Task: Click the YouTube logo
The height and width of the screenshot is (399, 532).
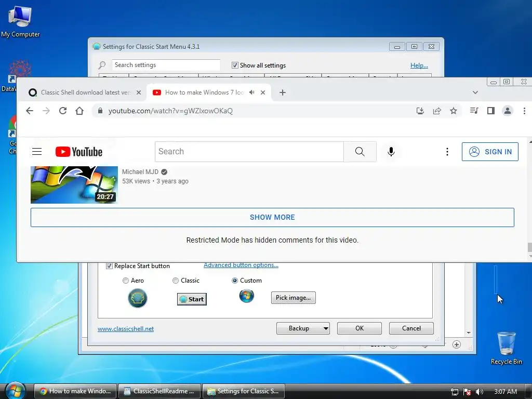Action: [x=79, y=152]
